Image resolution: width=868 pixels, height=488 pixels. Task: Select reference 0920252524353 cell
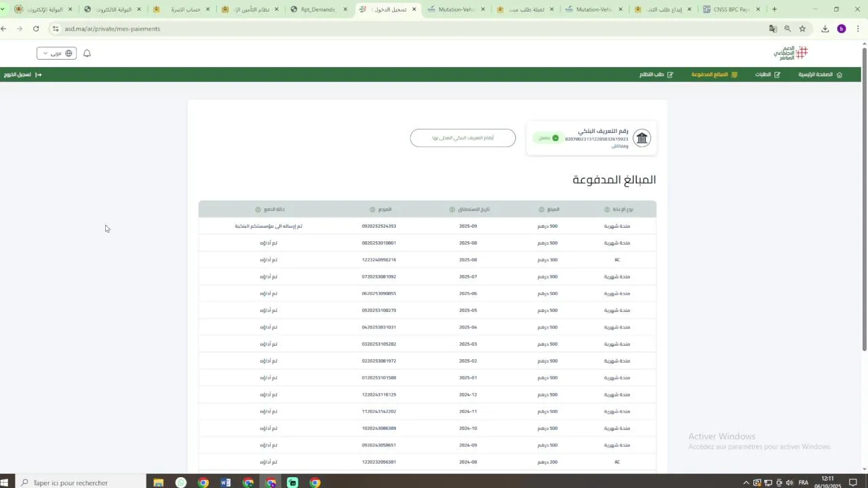(x=379, y=226)
